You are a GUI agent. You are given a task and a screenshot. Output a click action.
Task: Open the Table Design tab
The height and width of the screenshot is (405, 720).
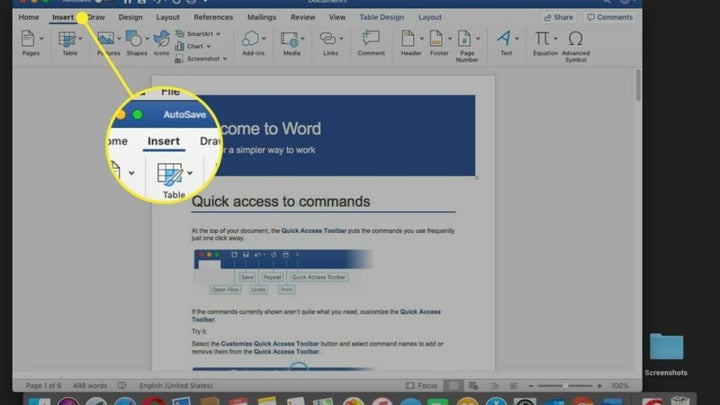pos(380,17)
